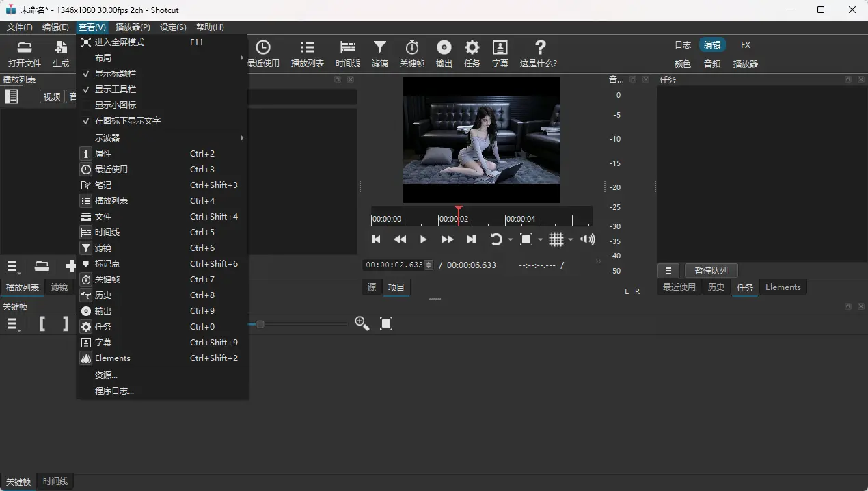Click the 视频 filter button in playlist

[52, 96]
